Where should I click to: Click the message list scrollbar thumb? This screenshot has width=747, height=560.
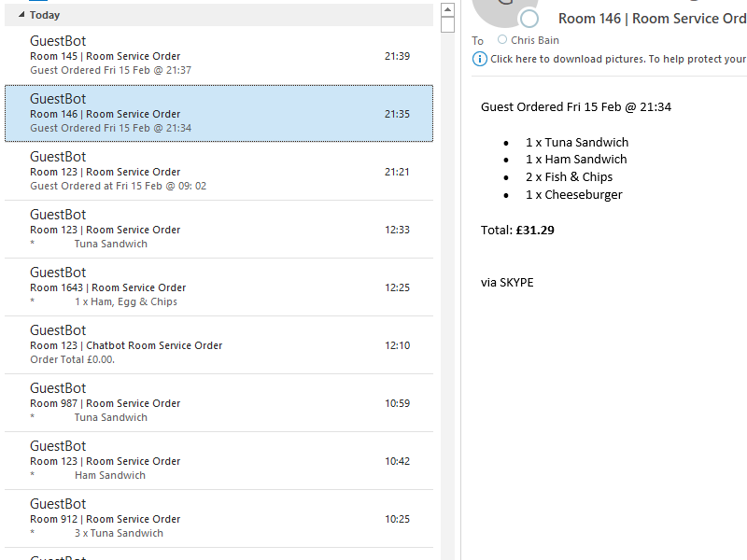pyautogui.click(x=447, y=25)
